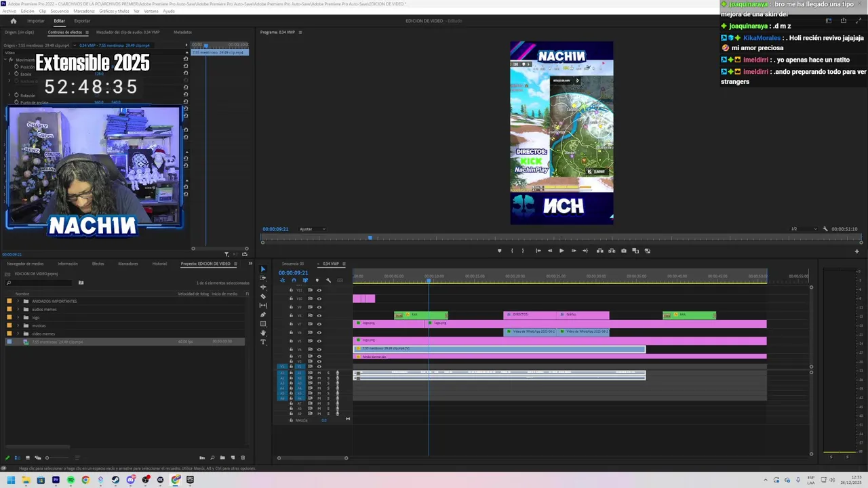The height and width of the screenshot is (488, 868).
Task: Select the Selection tool in timeline toolbar
Action: (263, 269)
